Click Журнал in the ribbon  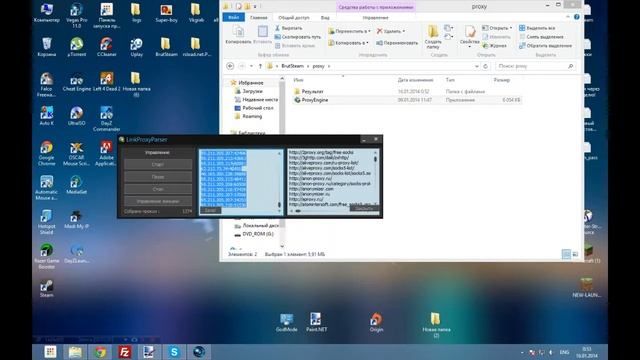click(495, 46)
